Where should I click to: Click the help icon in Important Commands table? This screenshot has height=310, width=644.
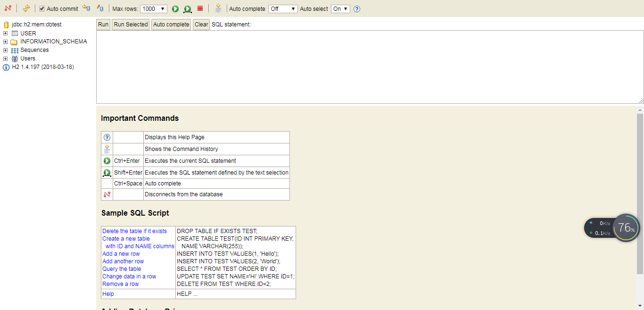[x=107, y=137]
